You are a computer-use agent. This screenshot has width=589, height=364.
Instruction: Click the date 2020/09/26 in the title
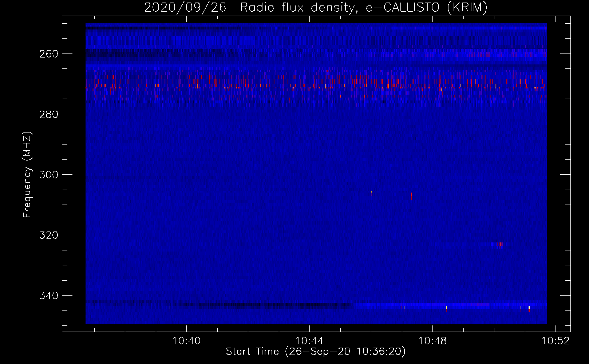(x=185, y=7)
